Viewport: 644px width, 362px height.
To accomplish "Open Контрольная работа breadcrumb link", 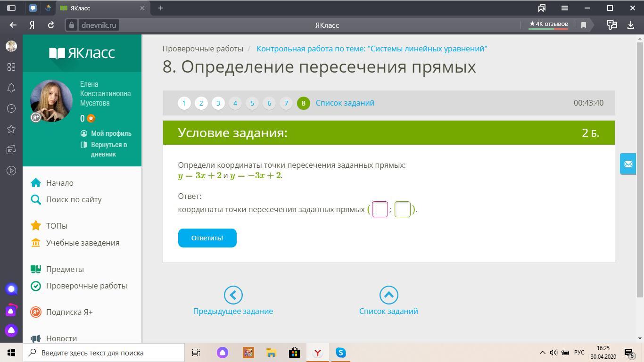I will tap(372, 49).
